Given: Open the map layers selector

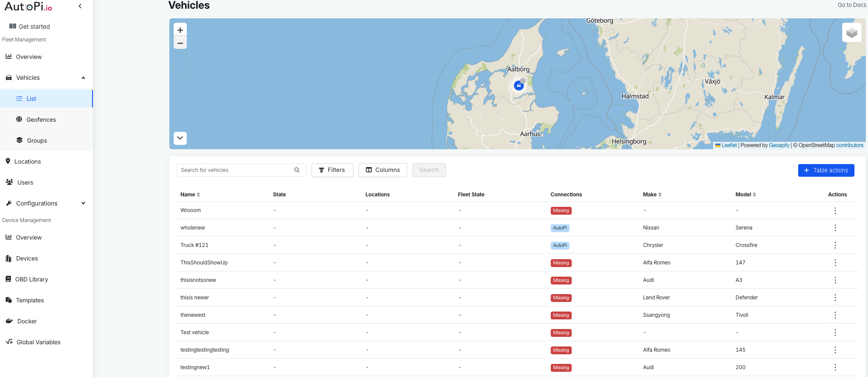Looking at the screenshot, I should 851,32.
